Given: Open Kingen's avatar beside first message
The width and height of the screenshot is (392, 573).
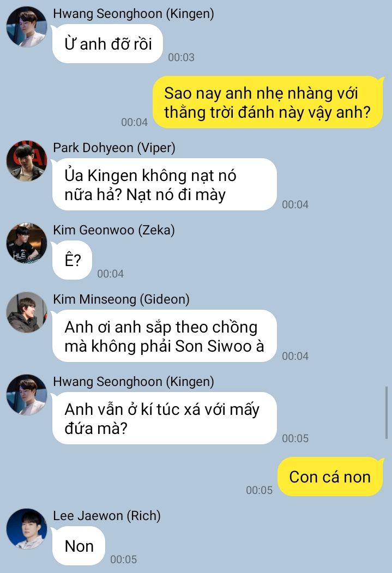Looking at the screenshot, I should pyautogui.click(x=27, y=26).
